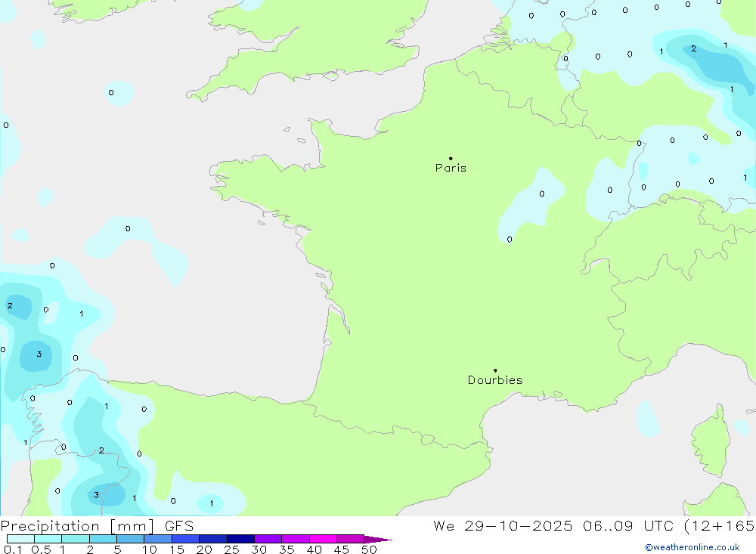Select the dark navy 25 legend swatch
The width and height of the screenshot is (756, 554).
coord(240,539)
